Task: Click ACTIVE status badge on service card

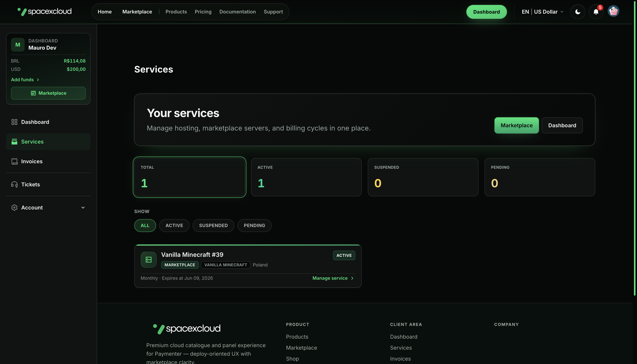Action: (344, 255)
